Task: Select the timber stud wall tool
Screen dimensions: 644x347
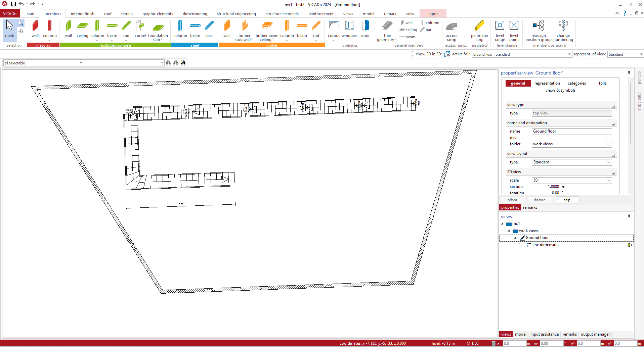Action: pyautogui.click(x=244, y=31)
